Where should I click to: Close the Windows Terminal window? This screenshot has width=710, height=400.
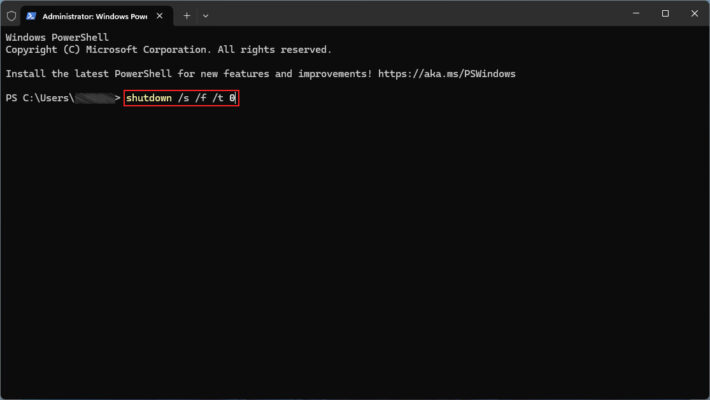pos(693,14)
